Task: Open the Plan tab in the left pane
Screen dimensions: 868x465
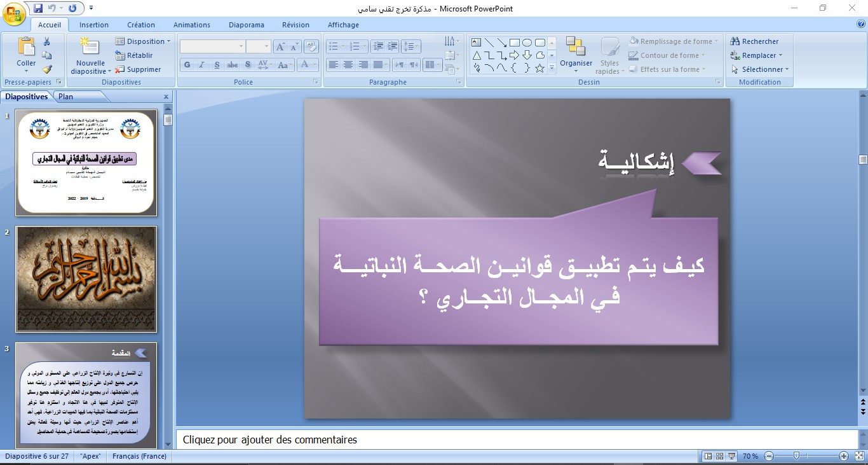Action: click(x=65, y=96)
